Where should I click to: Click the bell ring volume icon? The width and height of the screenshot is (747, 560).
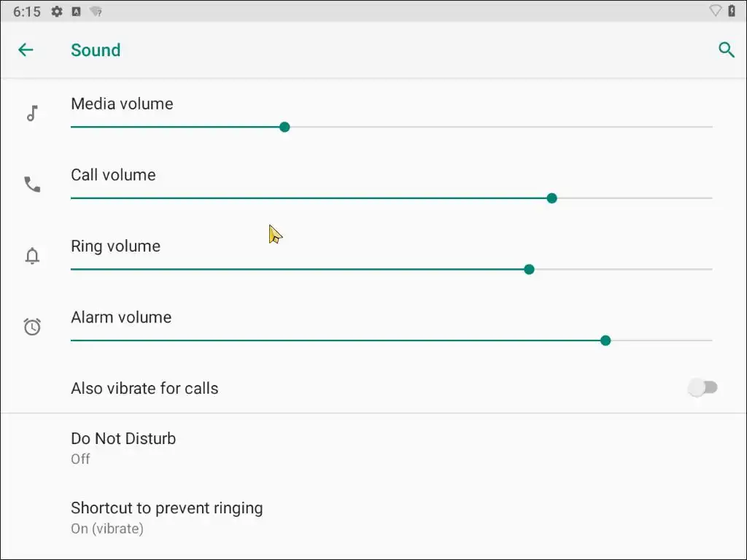pos(32,256)
